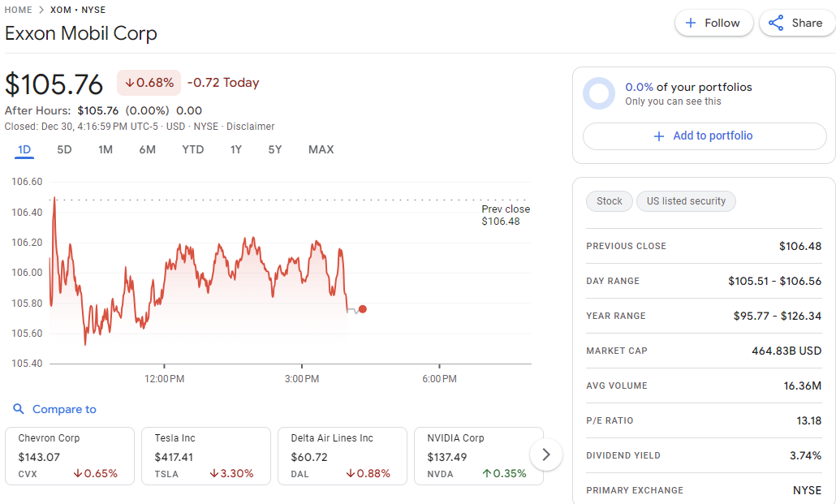Select the MAX chart range
The width and height of the screenshot is (836, 504).
[321, 150]
